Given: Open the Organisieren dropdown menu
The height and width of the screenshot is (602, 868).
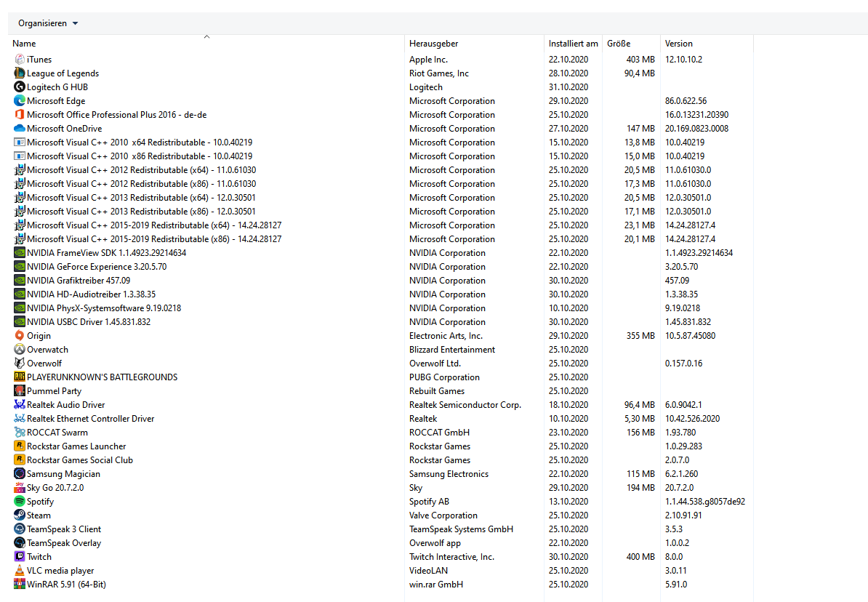Looking at the screenshot, I should (48, 23).
